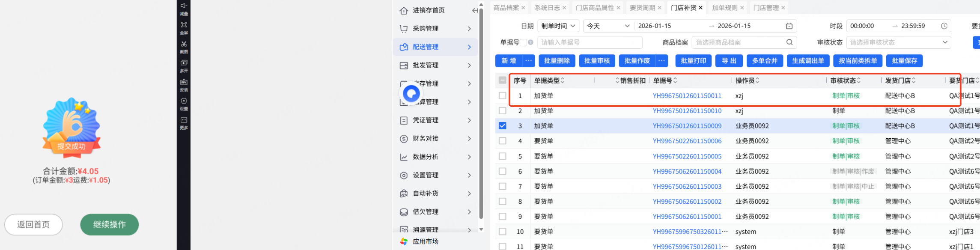Click the 全屏 fullscreen icon
Screen dimensions: 980x250
184,25
